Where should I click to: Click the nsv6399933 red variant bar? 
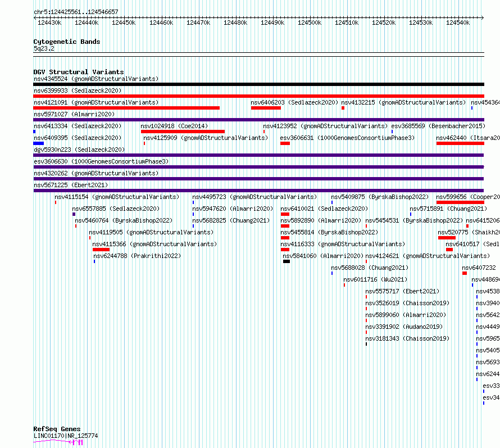258,96
